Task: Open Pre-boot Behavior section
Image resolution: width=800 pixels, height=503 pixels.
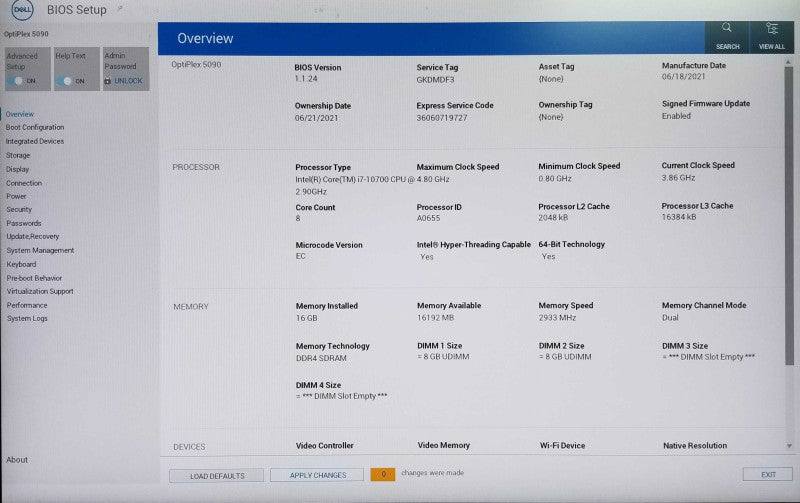Action: click(x=34, y=278)
